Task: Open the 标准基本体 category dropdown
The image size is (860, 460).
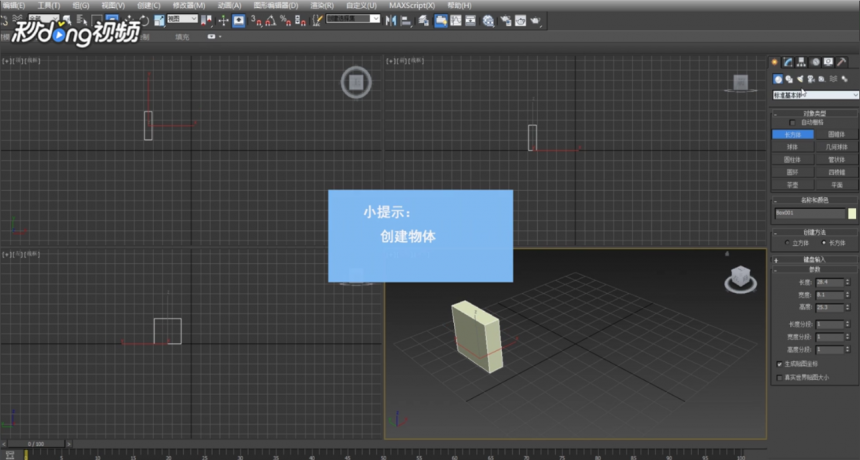Action: (x=815, y=95)
